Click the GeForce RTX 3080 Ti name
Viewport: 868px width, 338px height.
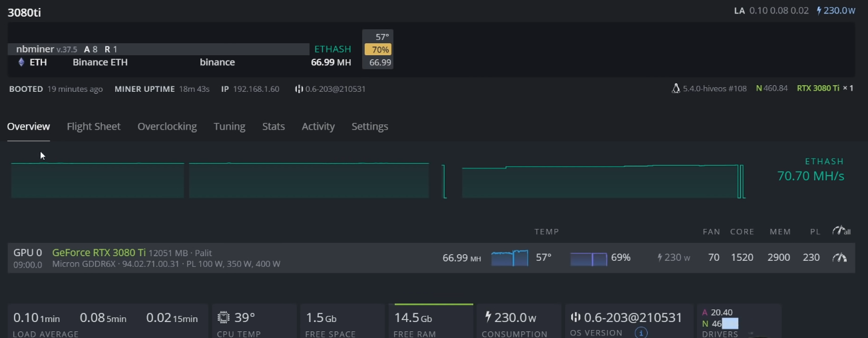99,253
